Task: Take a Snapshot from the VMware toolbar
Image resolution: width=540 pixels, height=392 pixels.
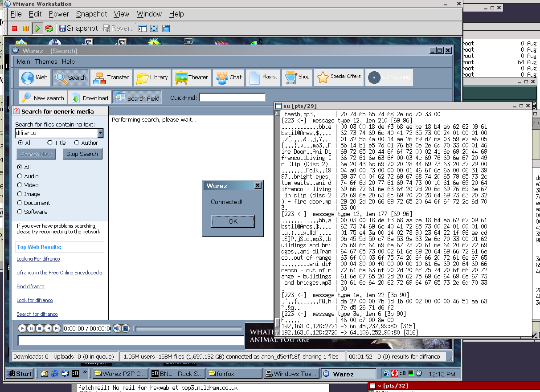Action: [x=78, y=29]
